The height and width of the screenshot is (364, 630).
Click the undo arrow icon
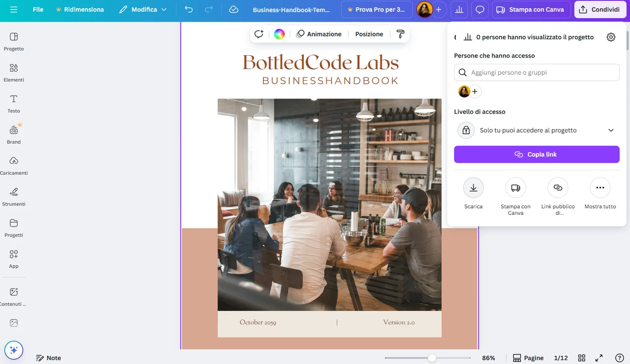click(189, 10)
